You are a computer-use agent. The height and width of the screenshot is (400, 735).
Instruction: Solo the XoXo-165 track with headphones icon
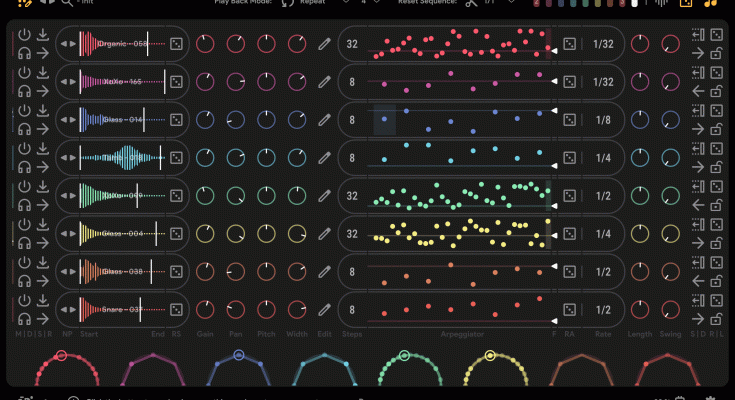[x=24, y=91]
